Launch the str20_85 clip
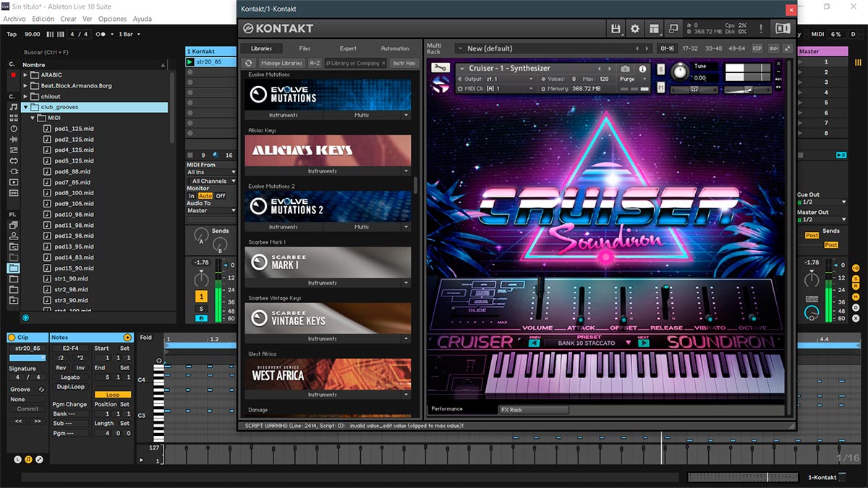The width and height of the screenshot is (868, 488). (190, 62)
